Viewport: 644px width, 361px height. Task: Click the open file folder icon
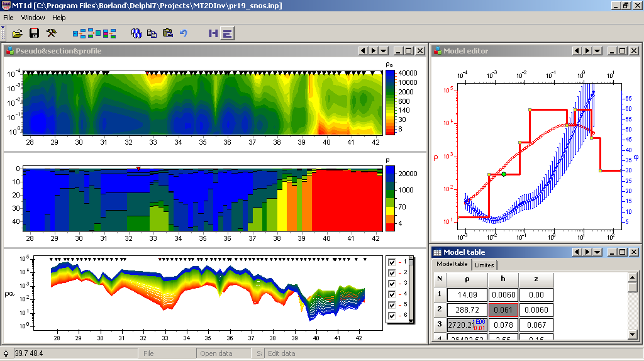pos(17,33)
